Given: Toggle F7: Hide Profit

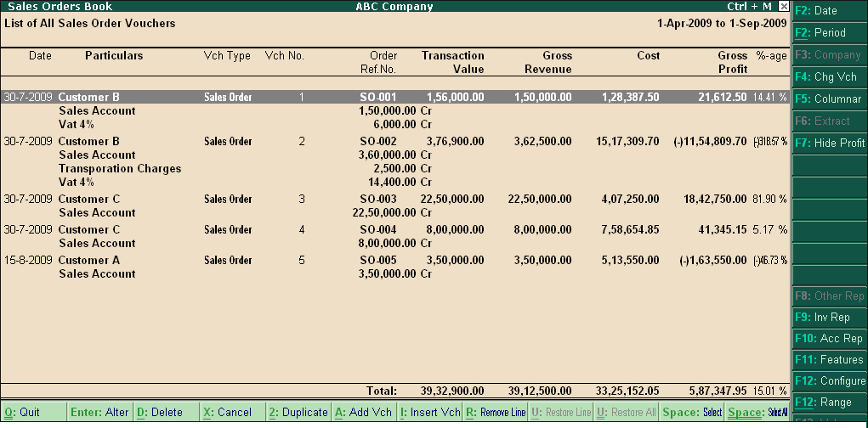Looking at the screenshot, I should pos(830,143).
